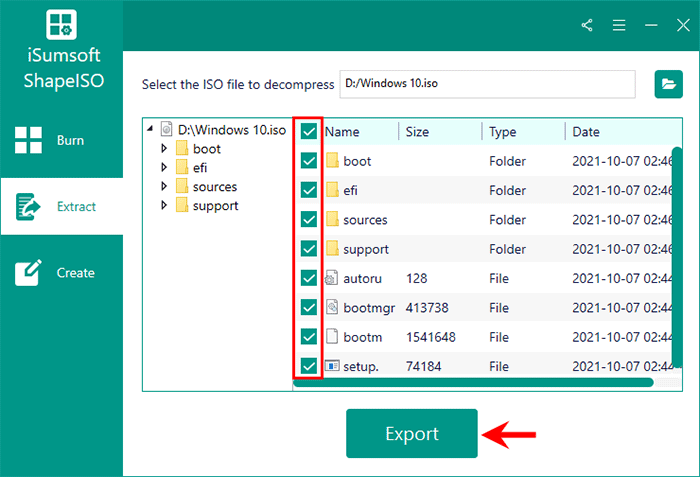Click the Folder type cell of boot row

pyautogui.click(x=507, y=161)
